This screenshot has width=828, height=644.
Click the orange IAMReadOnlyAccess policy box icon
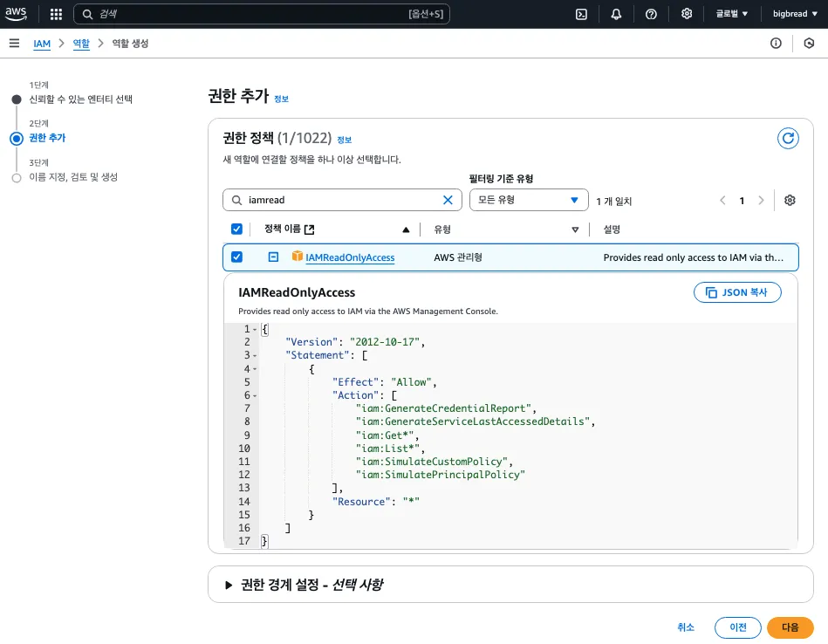(x=298, y=257)
